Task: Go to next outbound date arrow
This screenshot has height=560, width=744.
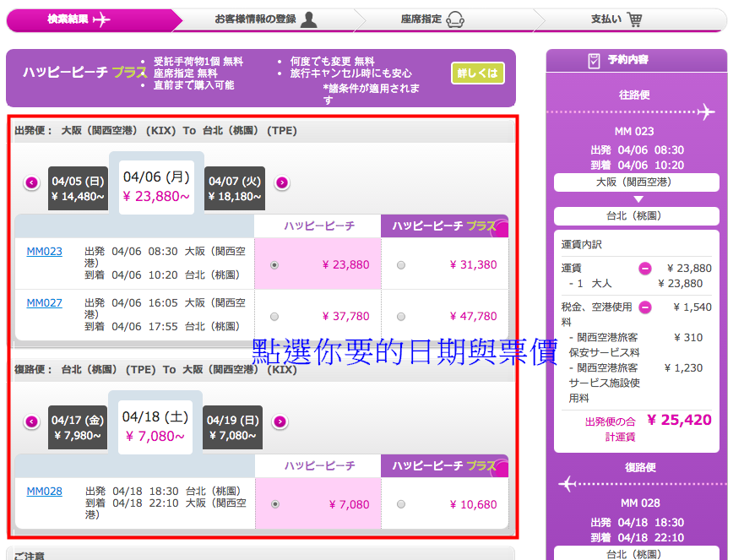Action: [282, 182]
